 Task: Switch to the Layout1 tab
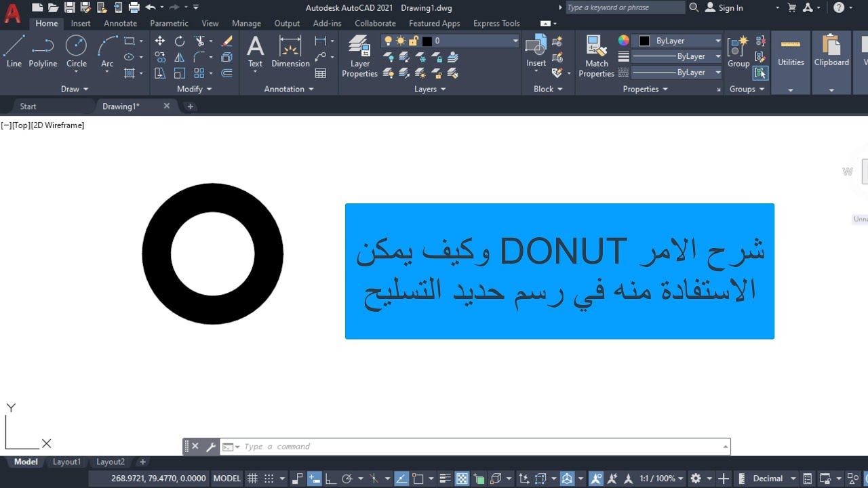pyautogui.click(x=66, y=462)
